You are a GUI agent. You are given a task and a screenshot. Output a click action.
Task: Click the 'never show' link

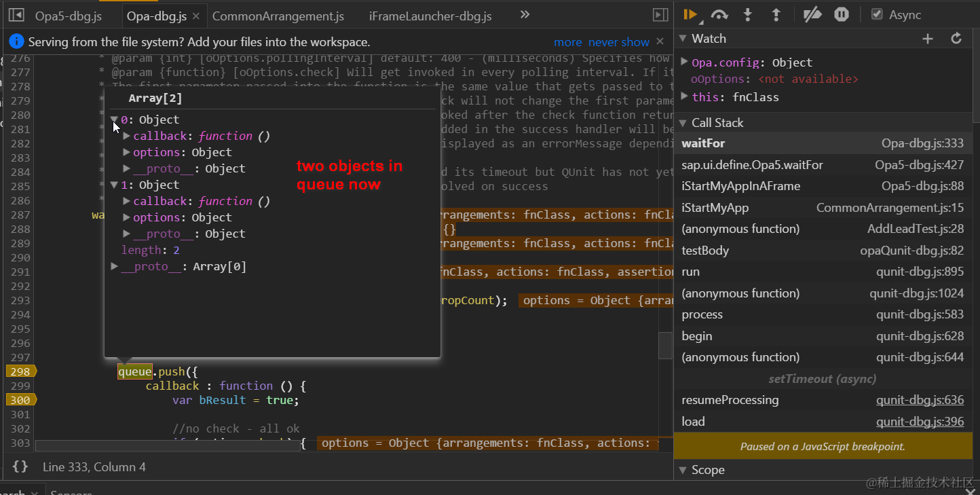[x=619, y=42]
